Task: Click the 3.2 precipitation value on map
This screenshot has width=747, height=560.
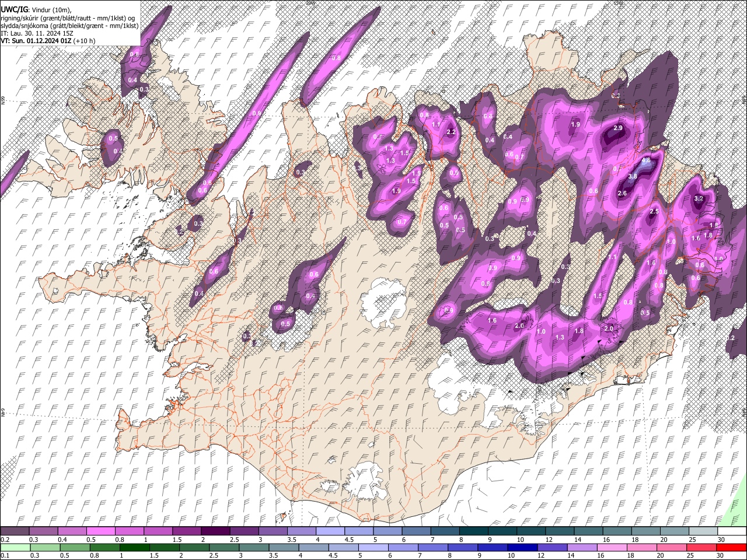Action: pyautogui.click(x=699, y=198)
